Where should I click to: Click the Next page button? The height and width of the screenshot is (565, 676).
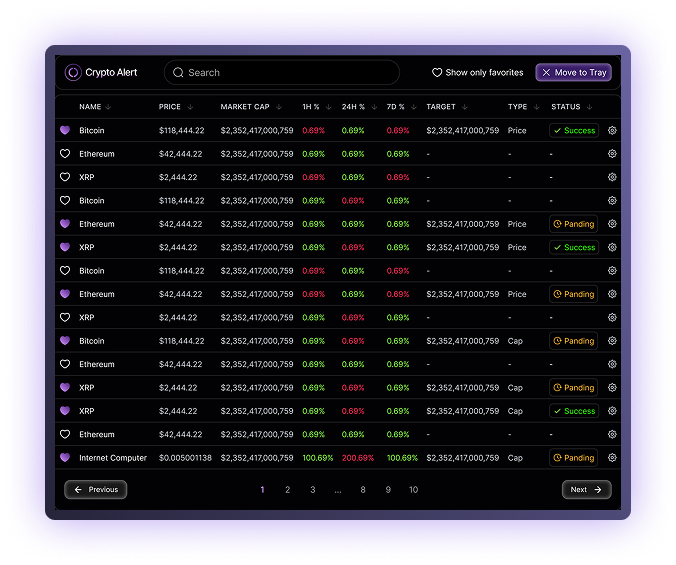coord(586,490)
